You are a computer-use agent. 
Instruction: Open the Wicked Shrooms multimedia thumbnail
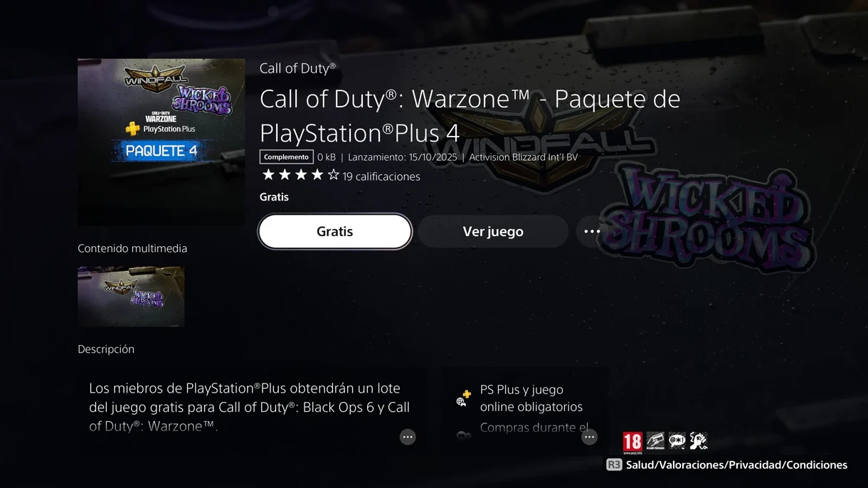click(131, 297)
